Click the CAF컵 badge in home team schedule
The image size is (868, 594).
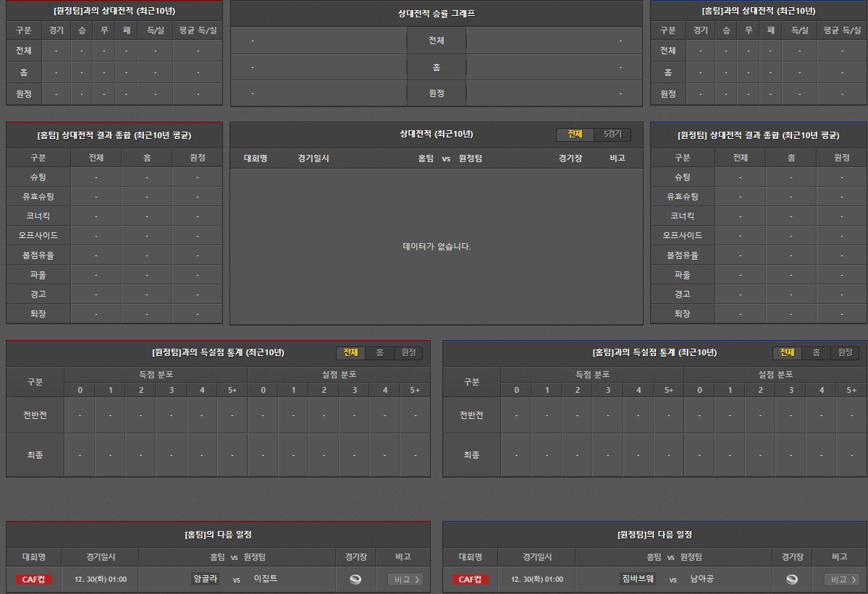[x=34, y=579]
